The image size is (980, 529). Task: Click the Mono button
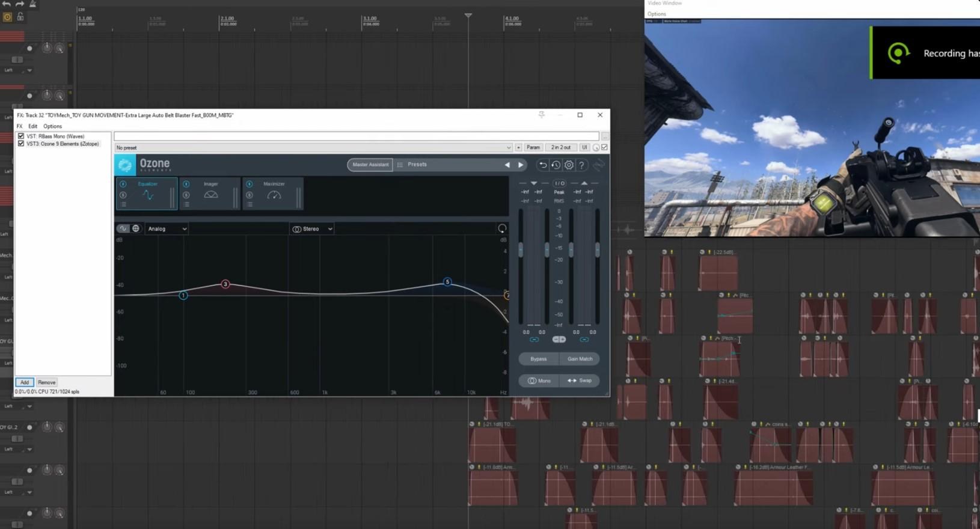(539, 381)
